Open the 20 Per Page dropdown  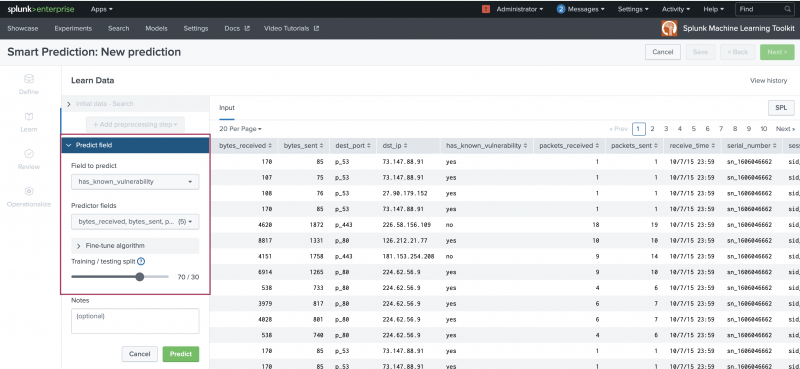pyautogui.click(x=240, y=129)
